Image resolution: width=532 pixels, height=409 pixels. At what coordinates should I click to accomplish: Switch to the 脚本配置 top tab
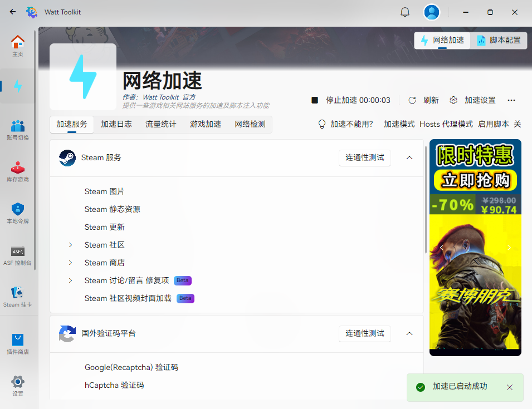(x=499, y=41)
